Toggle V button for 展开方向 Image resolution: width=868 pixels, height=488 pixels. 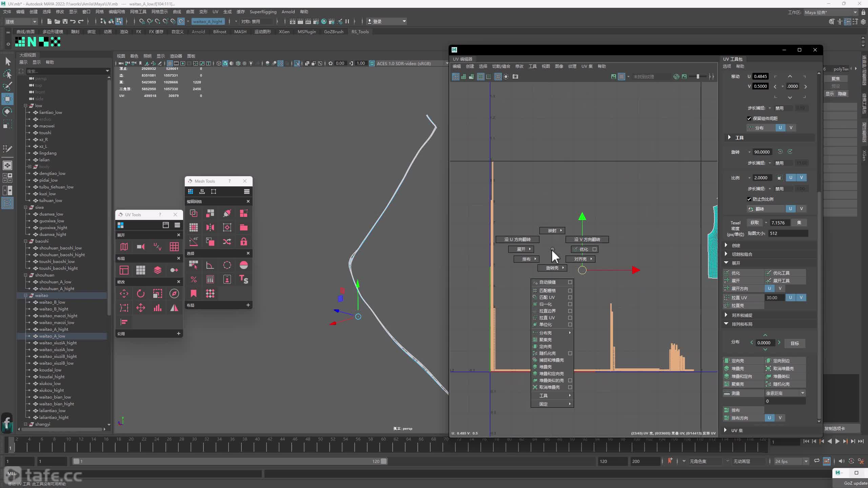(780, 288)
